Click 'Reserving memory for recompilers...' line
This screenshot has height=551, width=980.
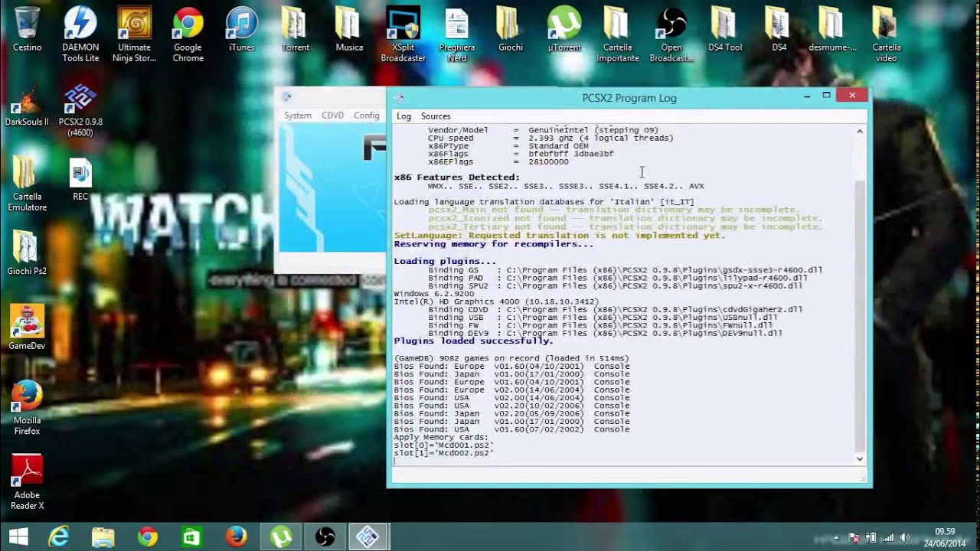pos(493,244)
